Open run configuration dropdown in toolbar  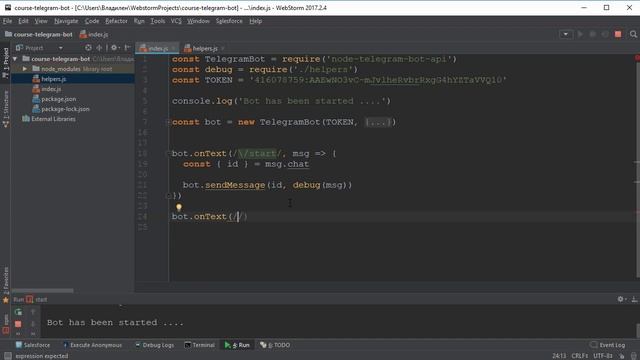[565, 34]
